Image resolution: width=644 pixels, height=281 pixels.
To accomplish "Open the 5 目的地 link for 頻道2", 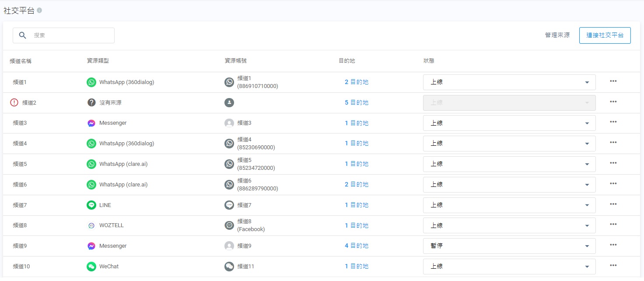I will [357, 102].
